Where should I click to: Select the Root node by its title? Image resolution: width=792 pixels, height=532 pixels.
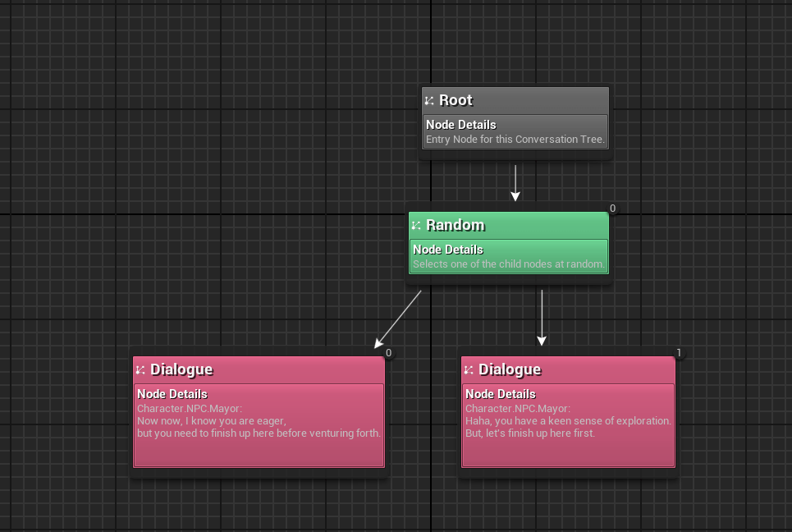tap(456, 100)
